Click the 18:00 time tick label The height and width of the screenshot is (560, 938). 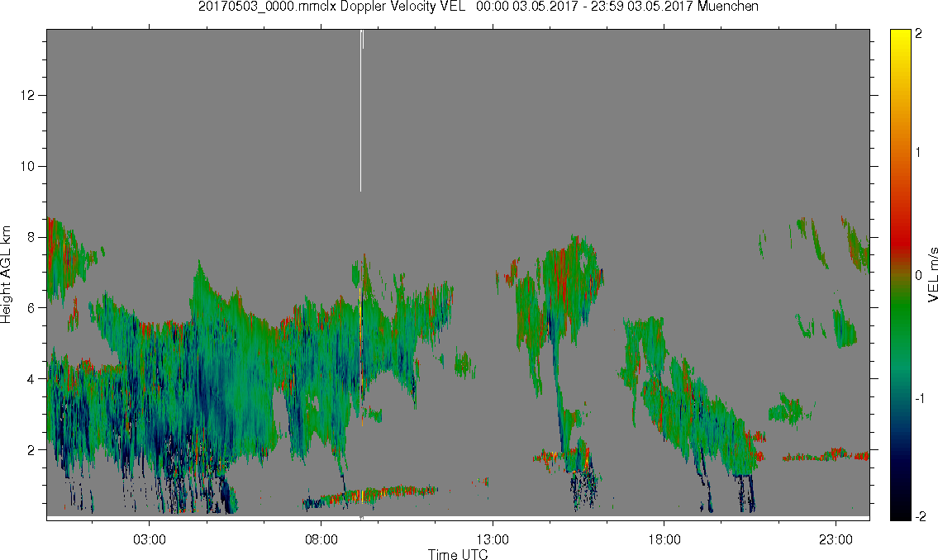[664, 539]
